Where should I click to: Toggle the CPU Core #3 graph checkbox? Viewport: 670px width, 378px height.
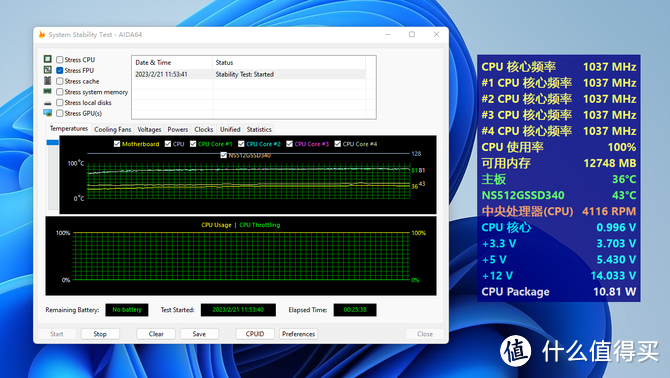[x=289, y=144]
